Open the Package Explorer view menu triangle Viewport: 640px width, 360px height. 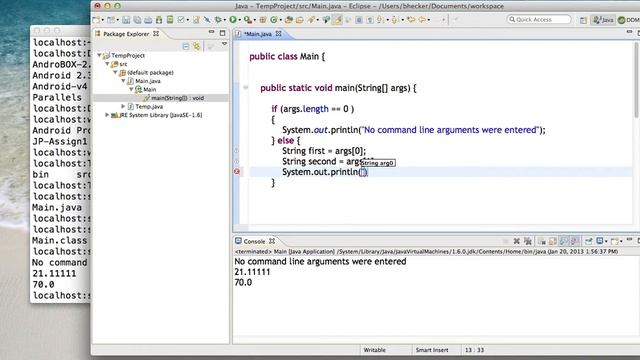coord(224,44)
